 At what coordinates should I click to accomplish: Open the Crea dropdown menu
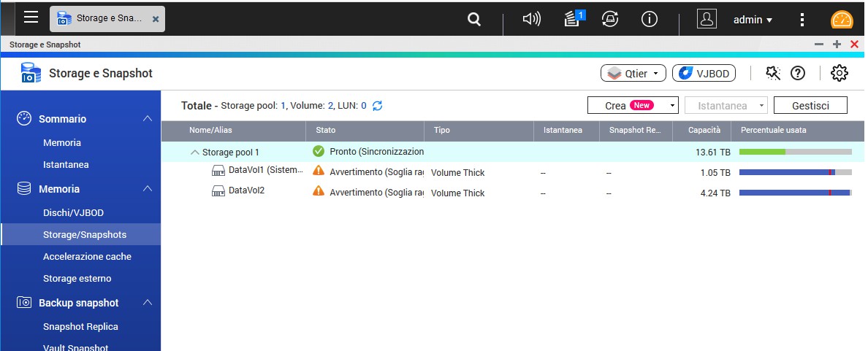point(633,105)
